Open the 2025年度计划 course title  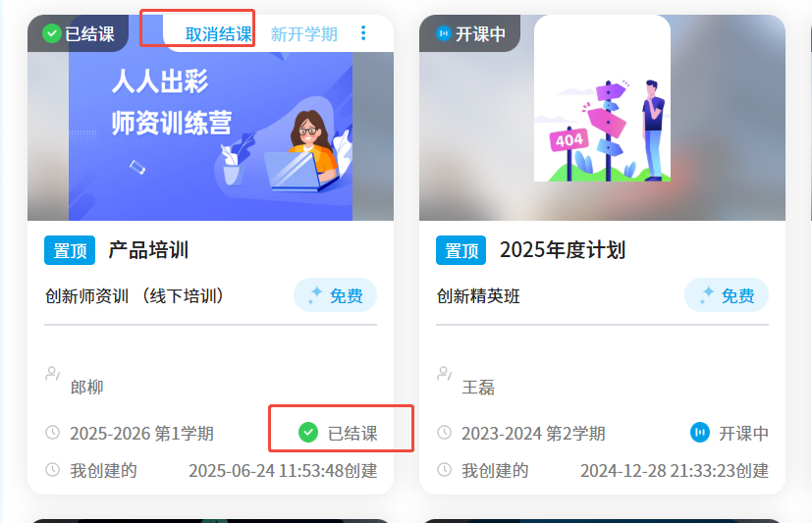click(x=563, y=250)
